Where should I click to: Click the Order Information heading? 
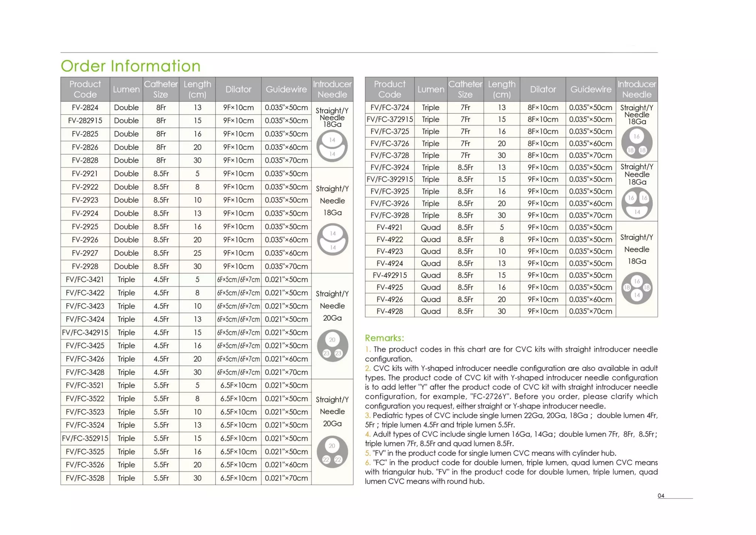coord(131,66)
